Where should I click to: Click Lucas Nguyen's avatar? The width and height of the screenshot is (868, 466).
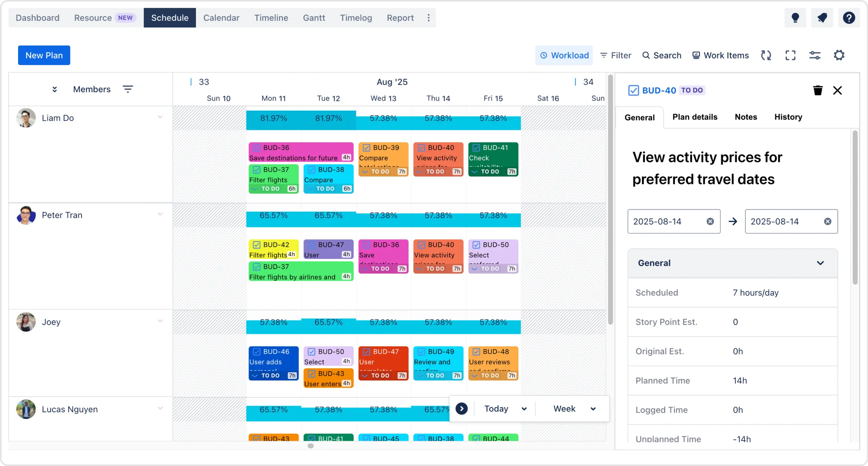pyautogui.click(x=26, y=409)
